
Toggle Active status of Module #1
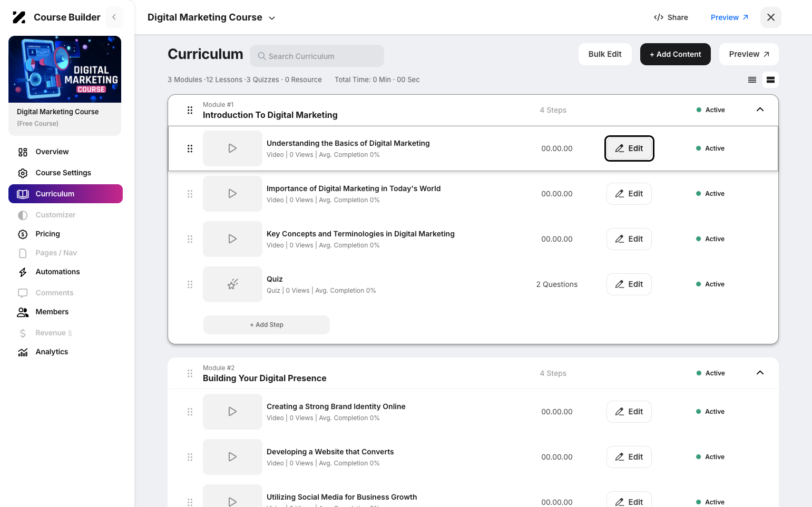pos(711,110)
